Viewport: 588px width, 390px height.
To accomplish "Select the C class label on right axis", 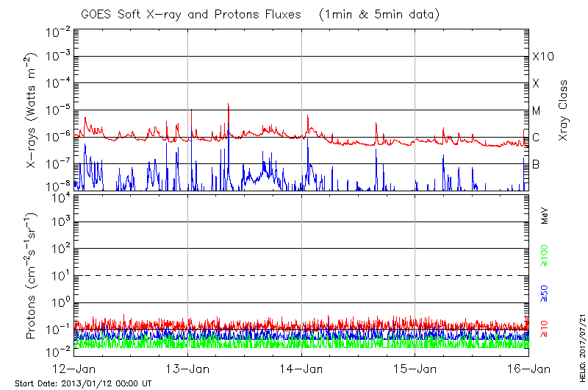I will coord(536,138).
